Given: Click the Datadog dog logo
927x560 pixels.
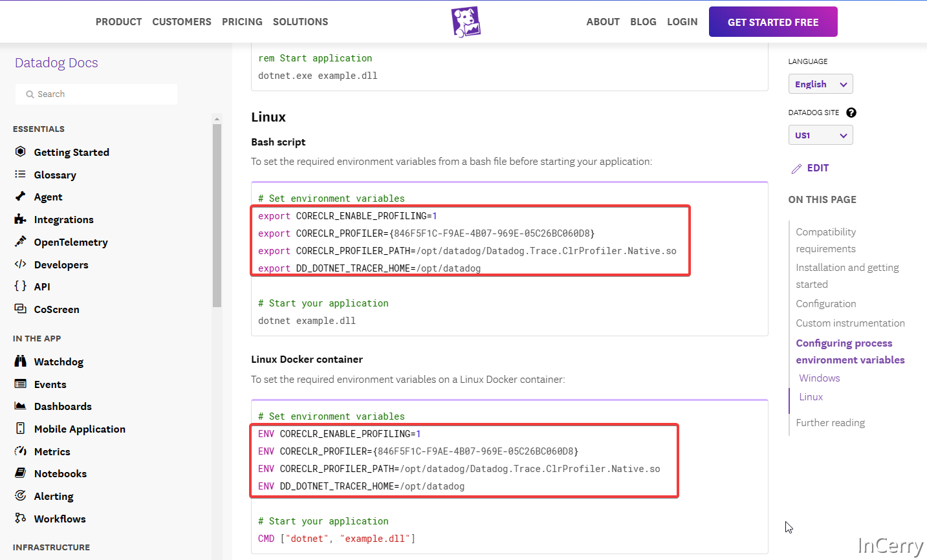Looking at the screenshot, I should (466, 22).
